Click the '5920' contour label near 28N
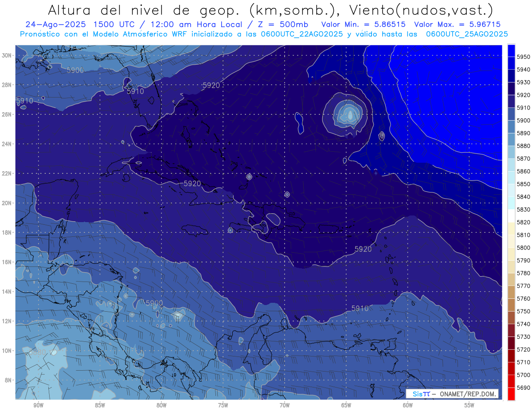Screen dimensions: 532x411 (211, 85)
